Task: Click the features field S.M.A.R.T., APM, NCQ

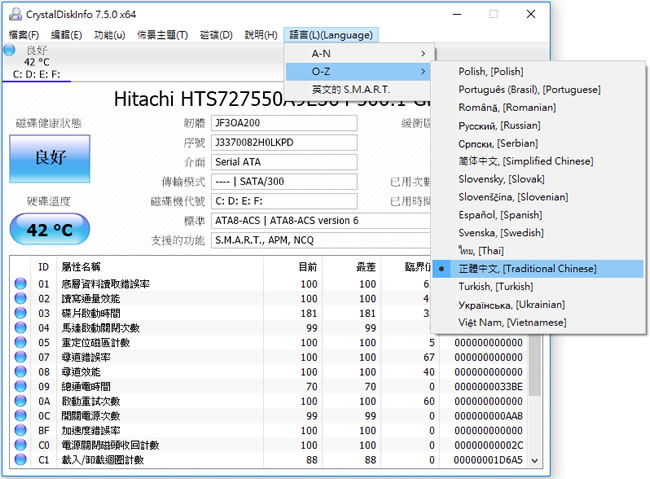Action: coord(321,240)
